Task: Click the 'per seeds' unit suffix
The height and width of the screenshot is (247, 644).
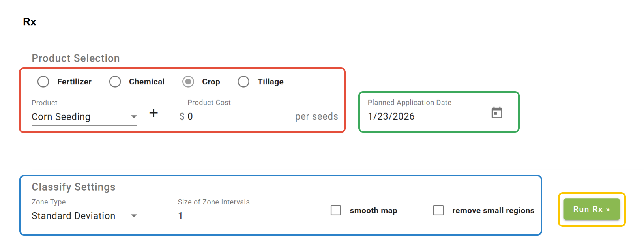Action: click(316, 116)
